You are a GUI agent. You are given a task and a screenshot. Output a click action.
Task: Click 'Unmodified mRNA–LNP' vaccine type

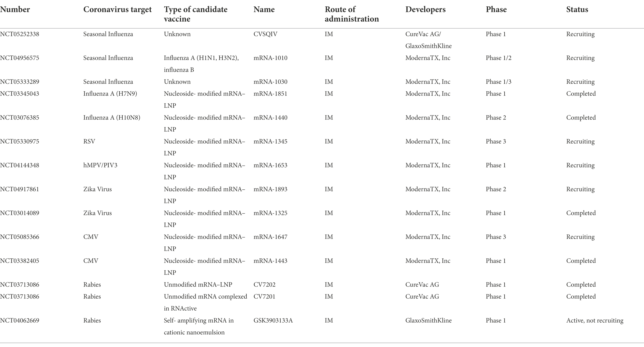click(198, 284)
